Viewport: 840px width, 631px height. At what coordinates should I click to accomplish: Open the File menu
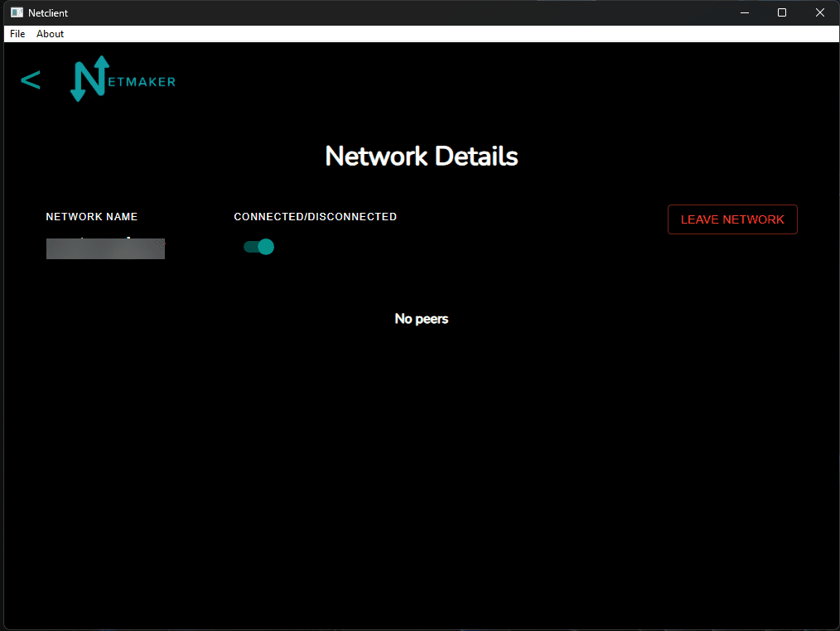click(17, 34)
